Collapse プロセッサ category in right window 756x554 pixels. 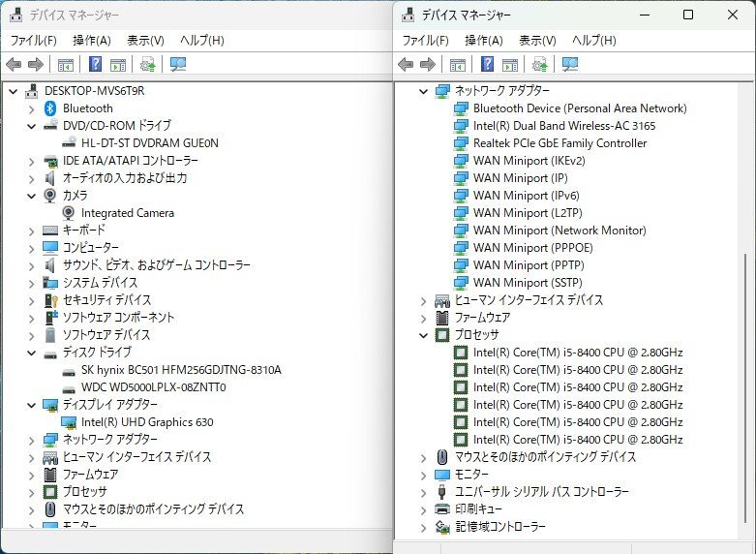[x=423, y=335]
